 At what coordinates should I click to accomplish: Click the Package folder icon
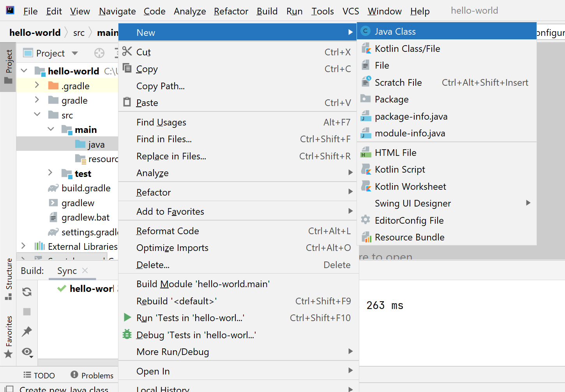pyautogui.click(x=365, y=99)
